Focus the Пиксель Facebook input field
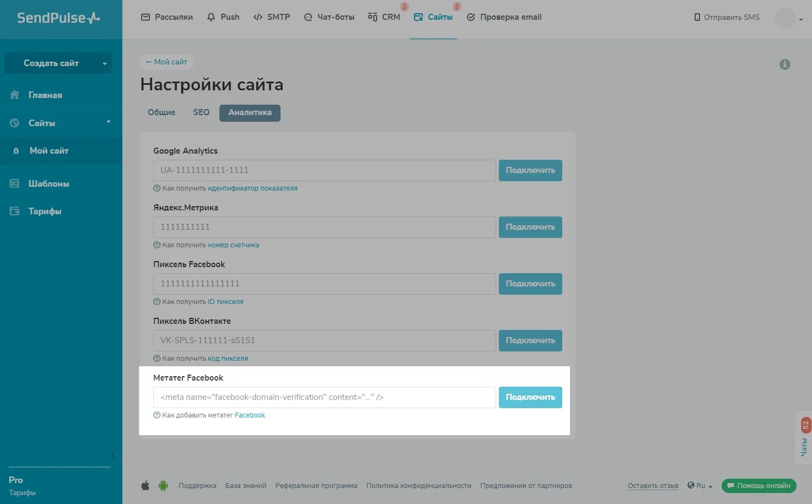 click(325, 284)
